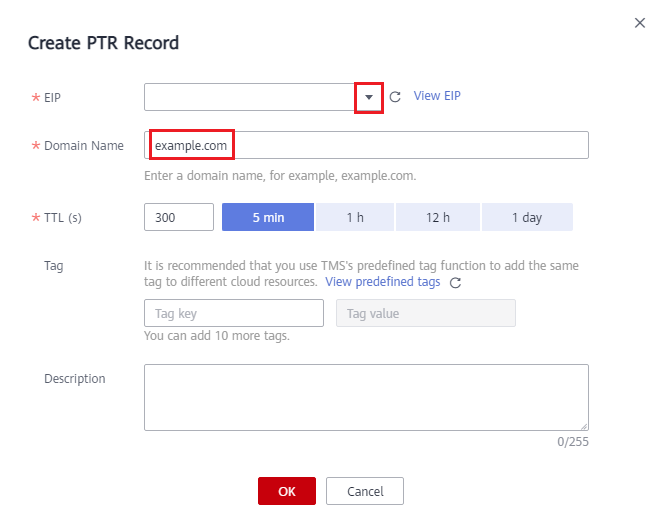Focus the Domain Name input field
The width and height of the screenshot is (661, 531).
pyautogui.click(x=366, y=145)
